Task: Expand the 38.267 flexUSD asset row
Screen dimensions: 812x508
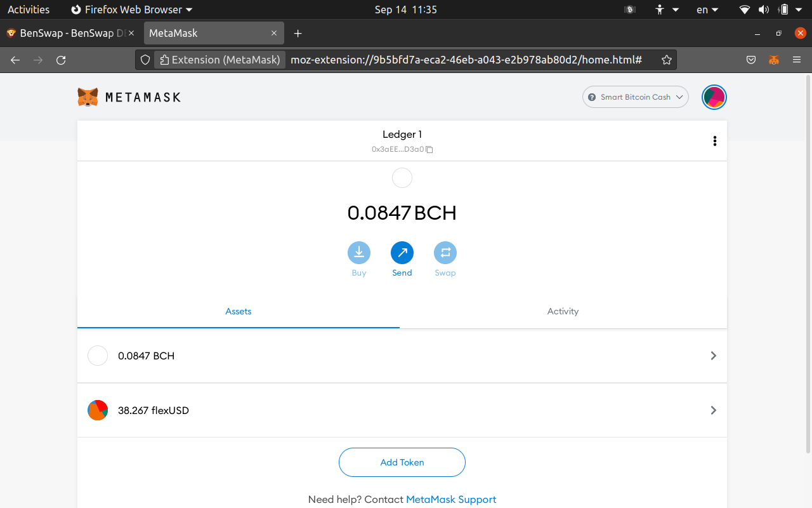Action: [402, 410]
